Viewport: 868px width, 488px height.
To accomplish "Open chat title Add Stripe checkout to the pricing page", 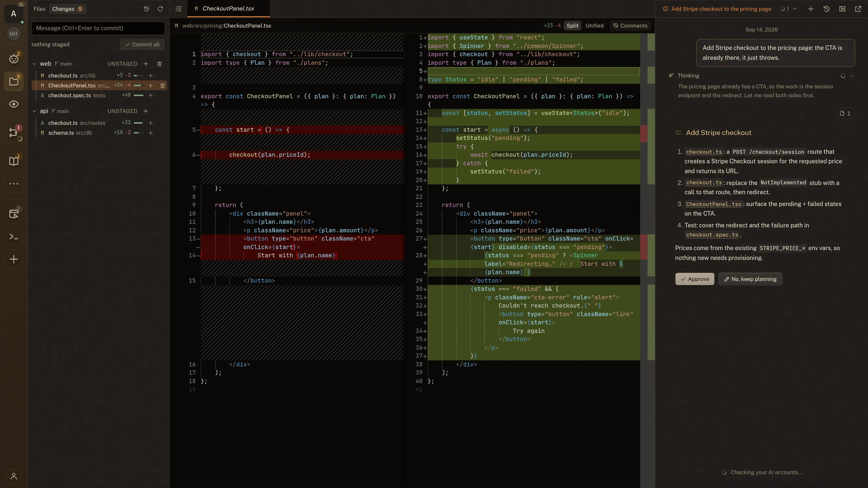I will point(721,9).
